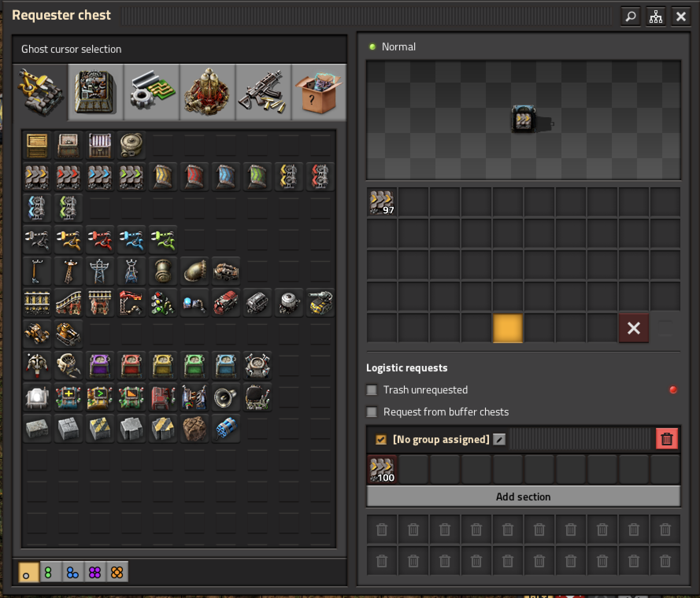Click the red X inventory limit slot
The width and height of the screenshot is (700, 598).
[x=634, y=328]
